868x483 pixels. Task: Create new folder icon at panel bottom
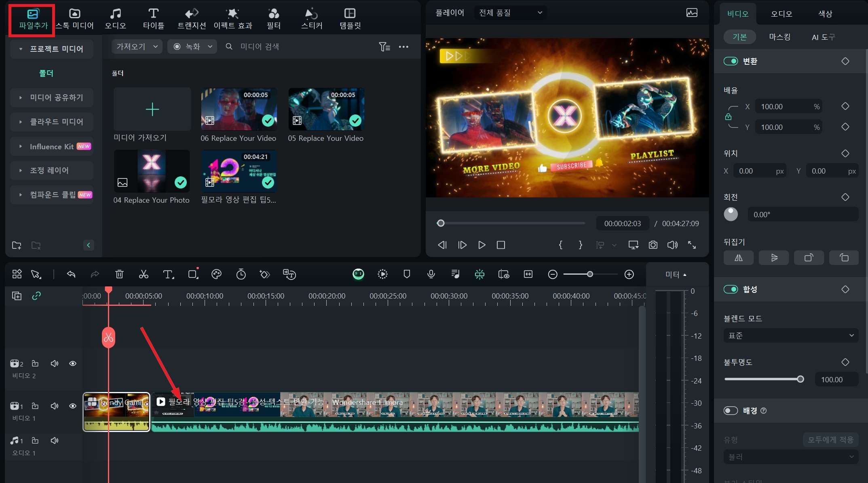17,245
